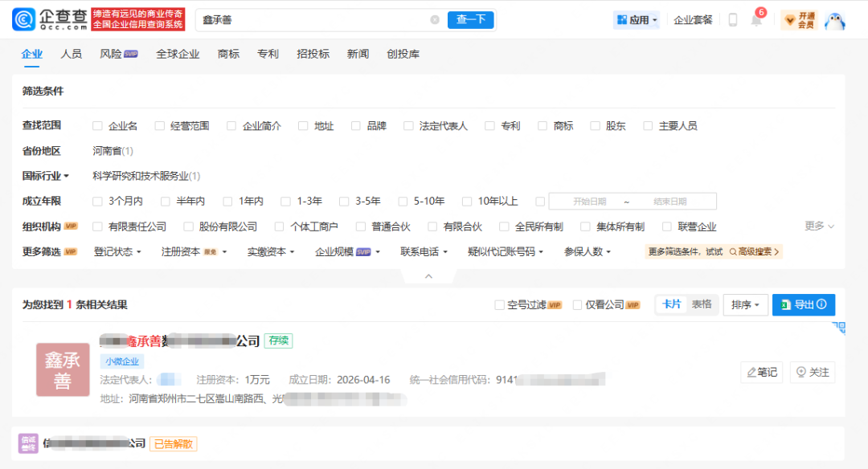This screenshot has width=868, height=469.
Task: Open the 疑似代记账号码 dropdown
Action: 506,251
